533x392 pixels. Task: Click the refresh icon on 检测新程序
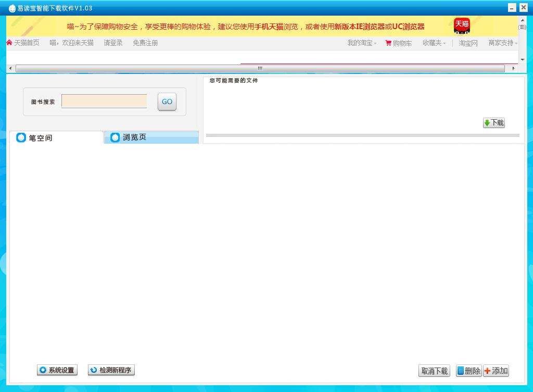click(x=94, y=370)
